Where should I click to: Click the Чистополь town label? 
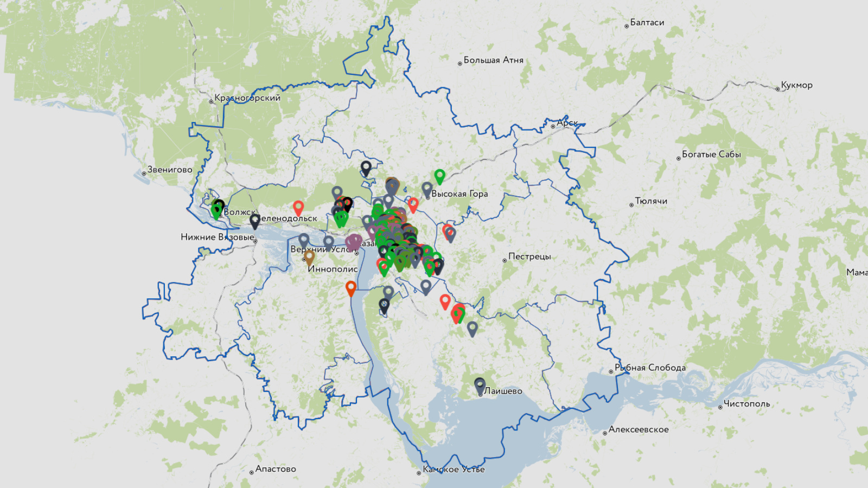coord(746,404)
